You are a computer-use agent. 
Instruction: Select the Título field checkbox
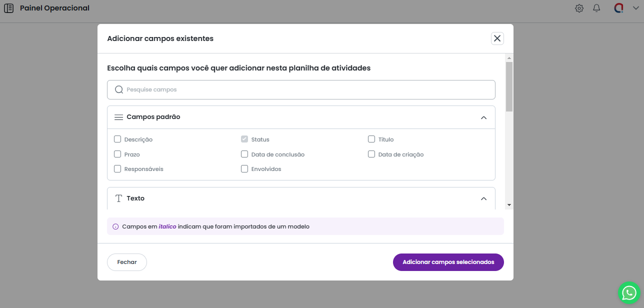tap(371, 139)
